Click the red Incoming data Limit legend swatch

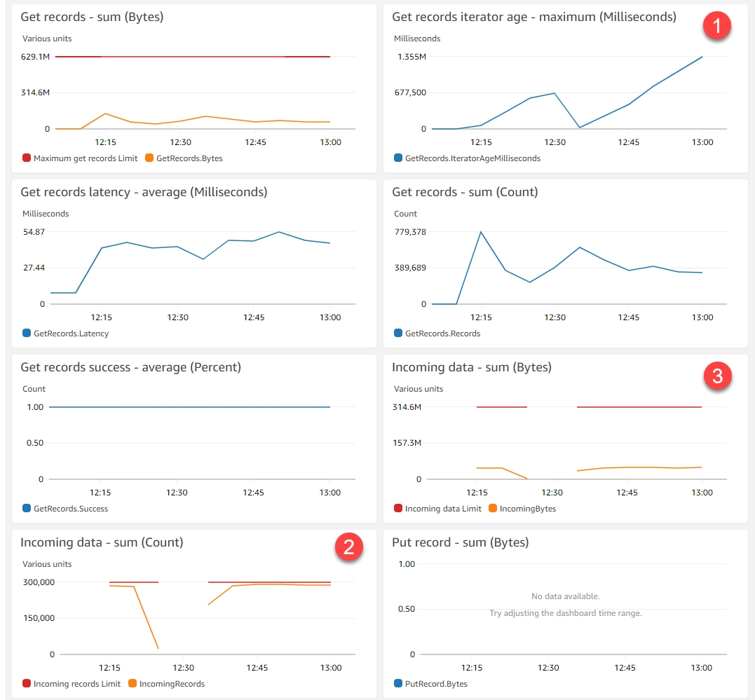(398, 509)
